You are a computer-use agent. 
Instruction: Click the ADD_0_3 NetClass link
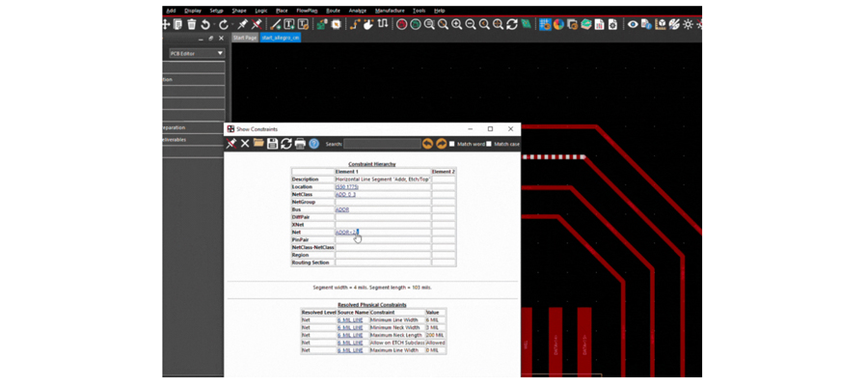point(345,194)
